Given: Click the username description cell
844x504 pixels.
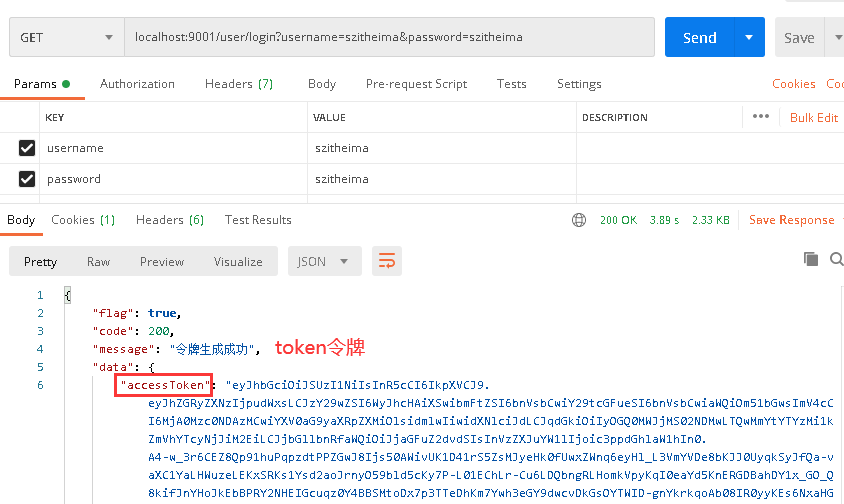Looking at the screenshot, I should click(710, 148).
